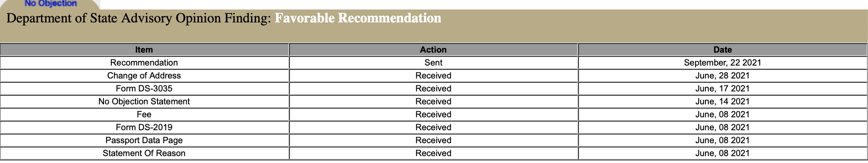Select the Recommendation item cell
Image resolution: width=868 pixels, height=163 pixels.
tap(144, 63)
